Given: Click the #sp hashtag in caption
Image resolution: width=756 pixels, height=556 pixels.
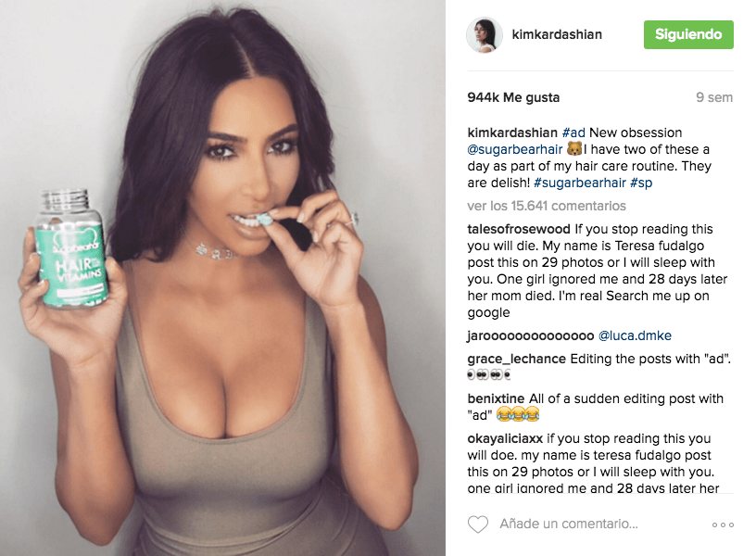Looking at the screenshot, I should click(x=641, y=183).
